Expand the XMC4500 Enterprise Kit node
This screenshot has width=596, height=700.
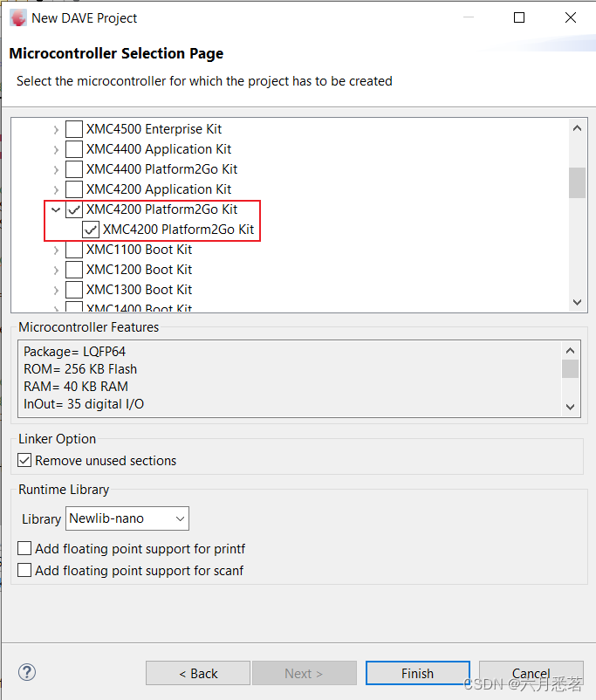click(x=56, y=129)
